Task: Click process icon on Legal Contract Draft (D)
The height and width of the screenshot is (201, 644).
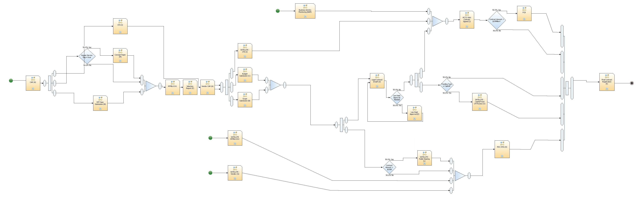Action: (x=377, y=76)
